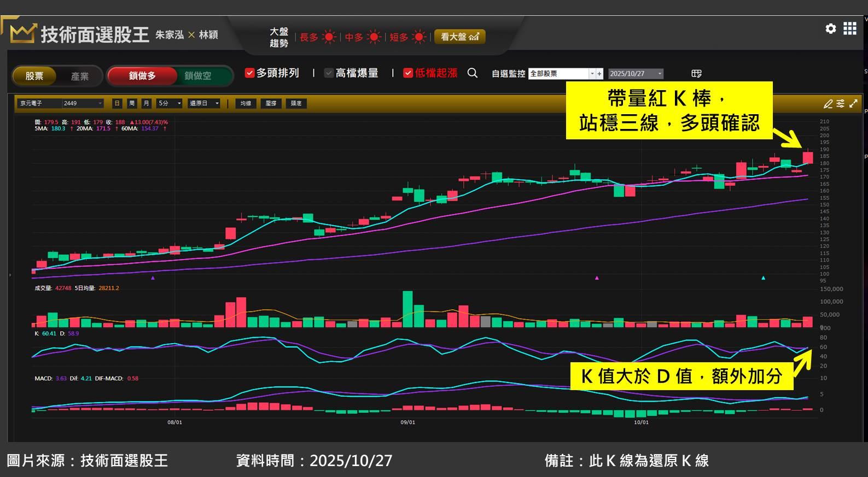The image size is (868, 477).
Task: Click the tallest green volume bar
Action: pyautogui.click(x=407, y=309)
